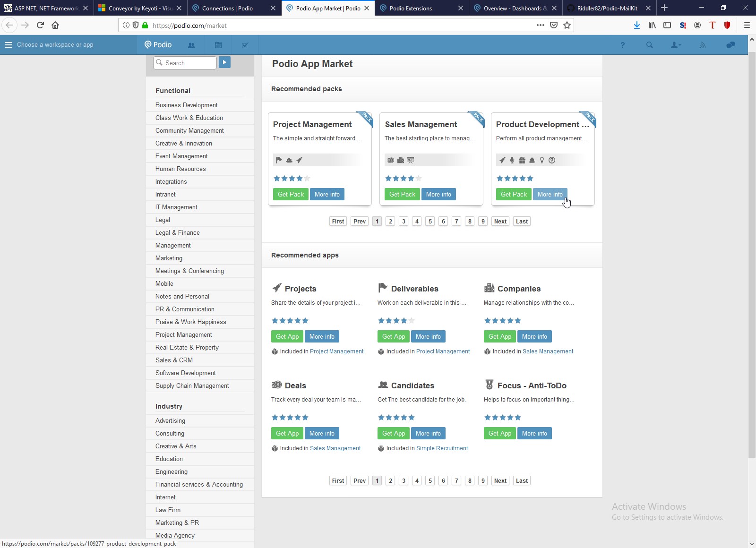
Task: Click the flag icon beside Deliverables app
Action: click(x=383, y=288)
